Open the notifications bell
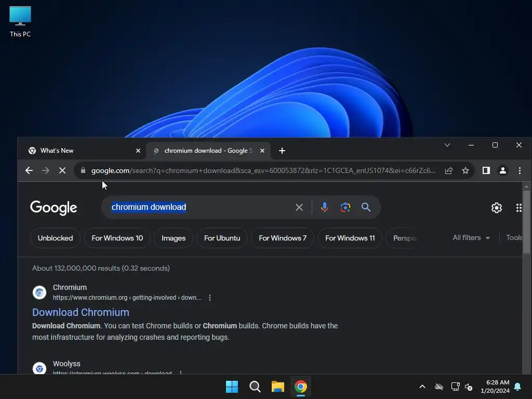 click(518, 387)
